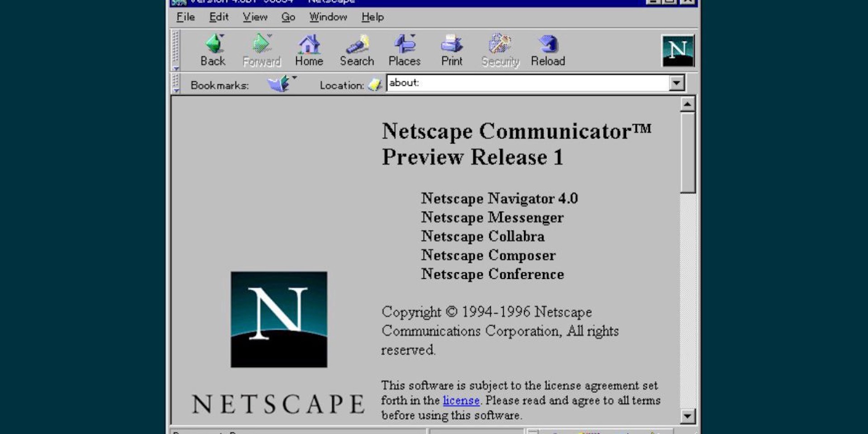Image resolution: width=868 pixels, height=434 pixels.
Task: Click inside the Location address field
Action: (528, 83)
